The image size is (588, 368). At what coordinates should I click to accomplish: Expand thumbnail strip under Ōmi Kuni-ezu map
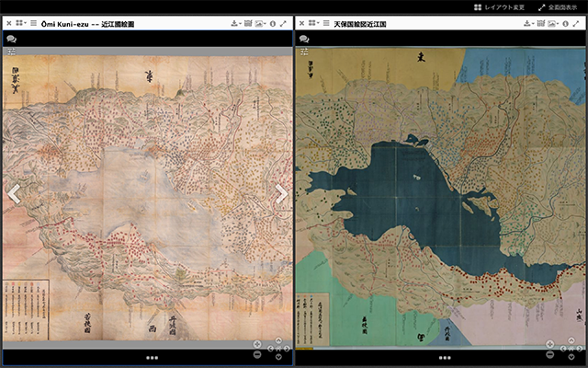click(152, 358)
